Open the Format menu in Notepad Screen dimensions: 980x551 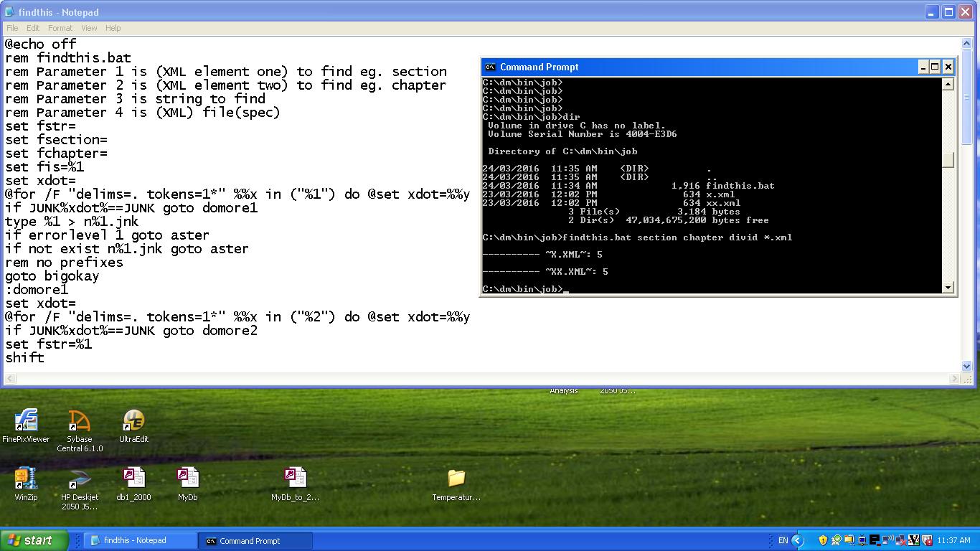click(60, 28)
